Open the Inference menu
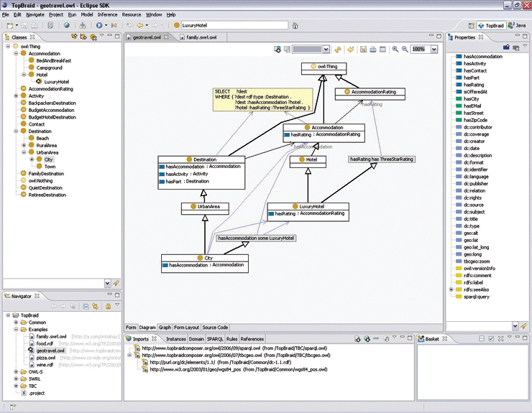The height and width of the screenshot is (413, 532). (107, 14)
